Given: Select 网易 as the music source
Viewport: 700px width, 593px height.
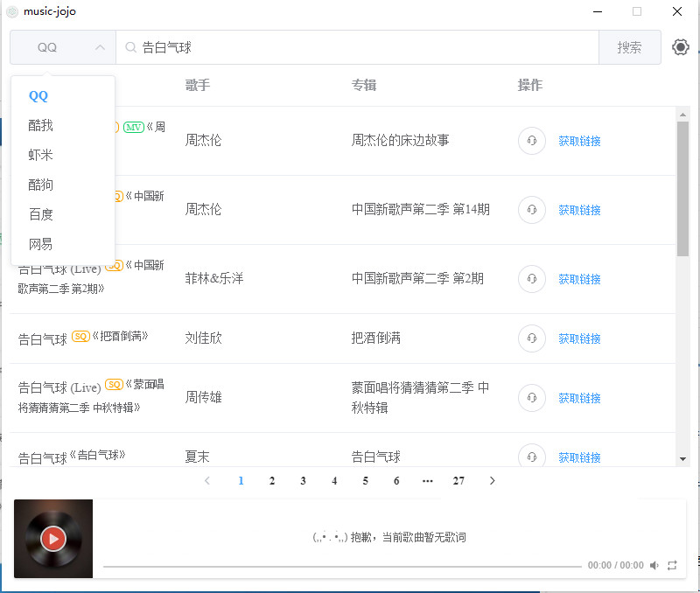Looking at the screenshot, I should tap(40, 244).
